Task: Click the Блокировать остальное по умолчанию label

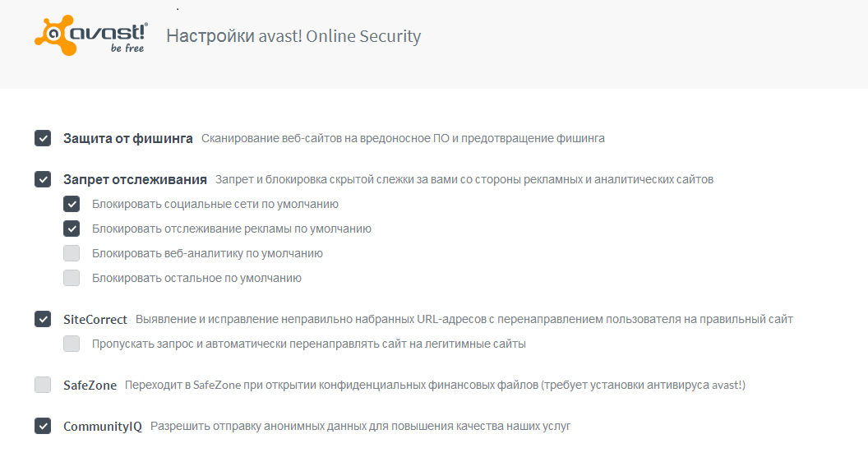Action: [196, 278]
